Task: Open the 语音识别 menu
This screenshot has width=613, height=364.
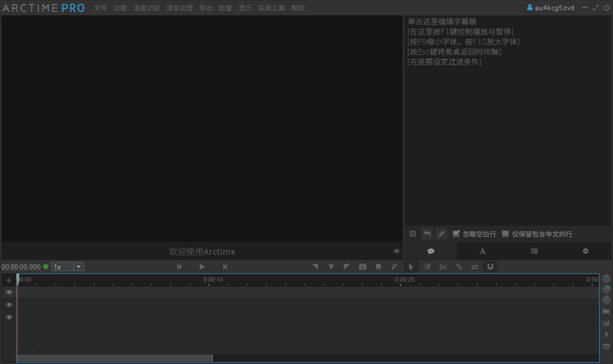Action: pyautogui.click(x=146, y=8)
